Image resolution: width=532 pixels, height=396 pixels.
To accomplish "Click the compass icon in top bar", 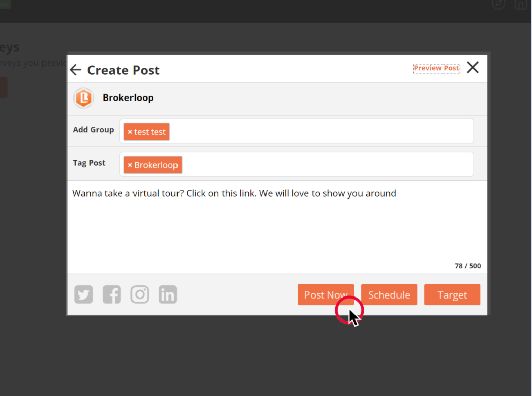I will click(x=499, y=4).
